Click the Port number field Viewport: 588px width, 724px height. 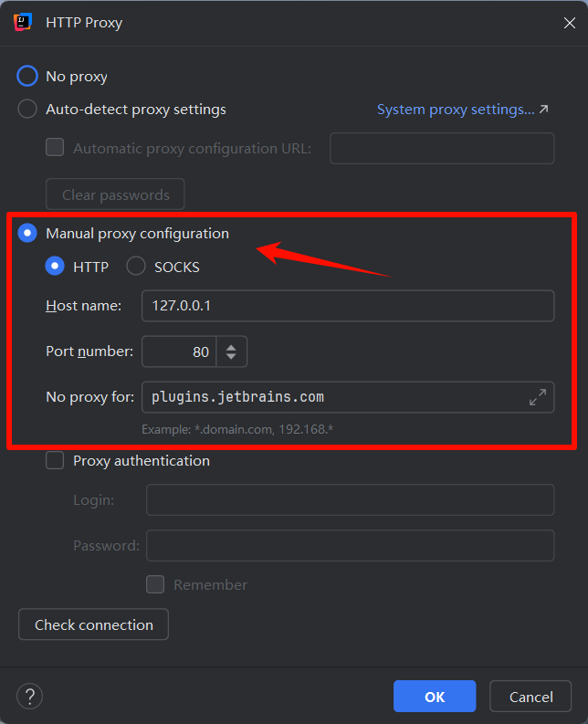[x=179, y=352]
